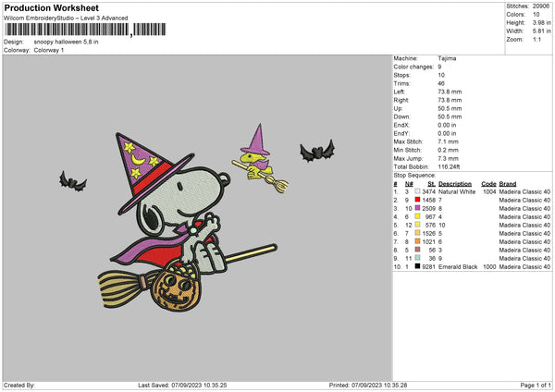555x392 pixels.
Task: Click Woodstock flying on the small broom
Action: 260,159
